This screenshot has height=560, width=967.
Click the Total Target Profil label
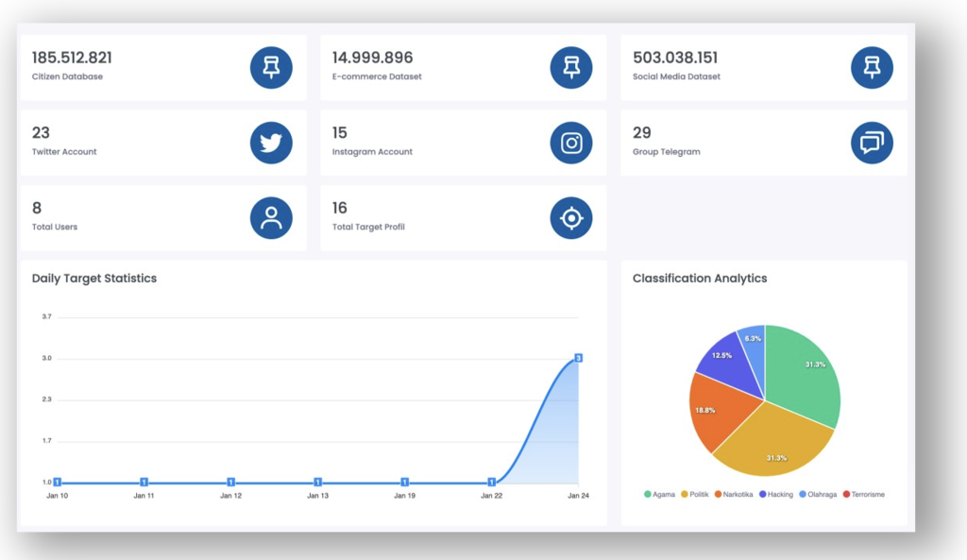pyautogui.click(x=368, y=227)
